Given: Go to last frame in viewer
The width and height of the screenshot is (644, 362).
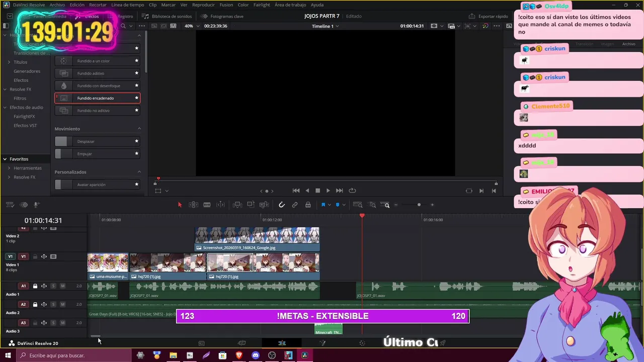Looking at the screenshot, I should pos(339,191).
